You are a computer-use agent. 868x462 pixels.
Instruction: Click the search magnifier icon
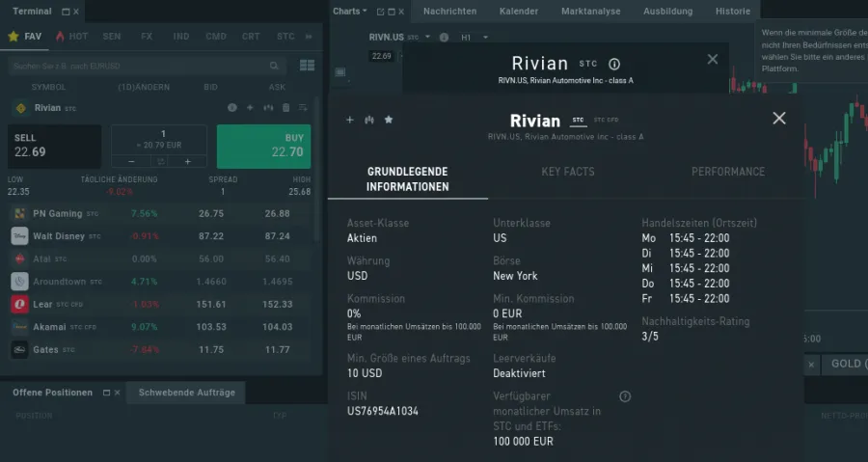[x=274, y=66]
